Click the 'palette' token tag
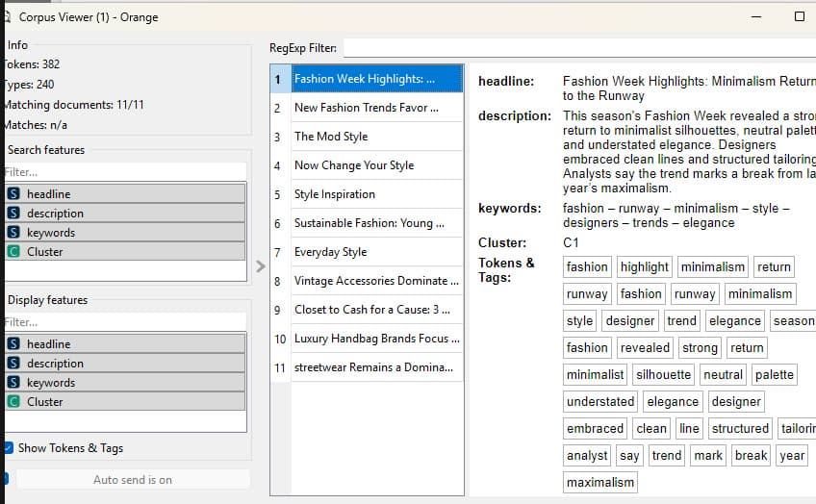 [775, 374]
